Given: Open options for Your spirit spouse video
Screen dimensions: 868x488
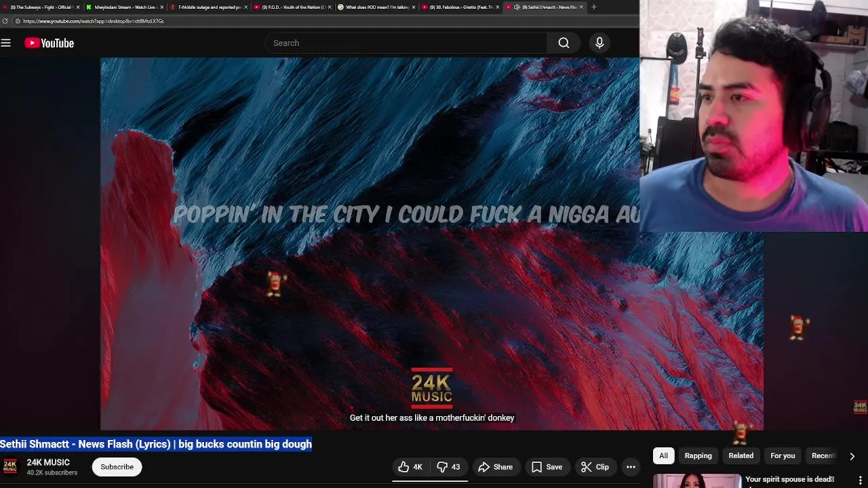Looking at the screenshot, I should click(861, 480).
